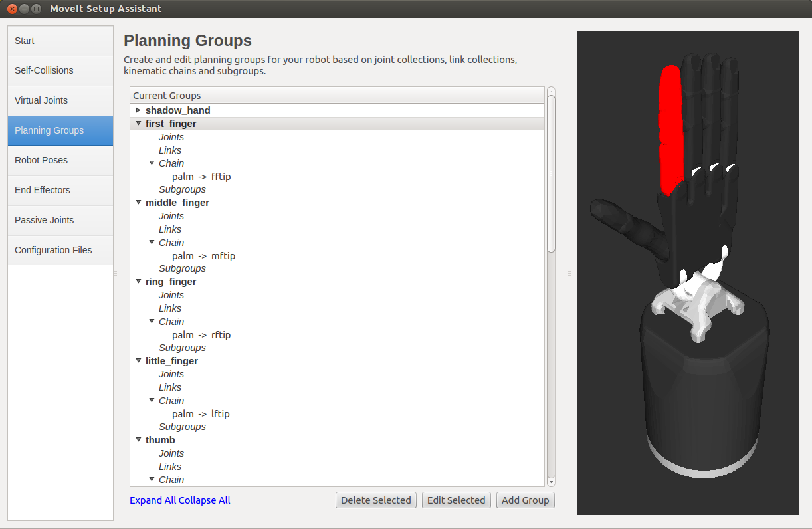Select Links under first_finger
The image size is (812, 529).
point(170,150)
